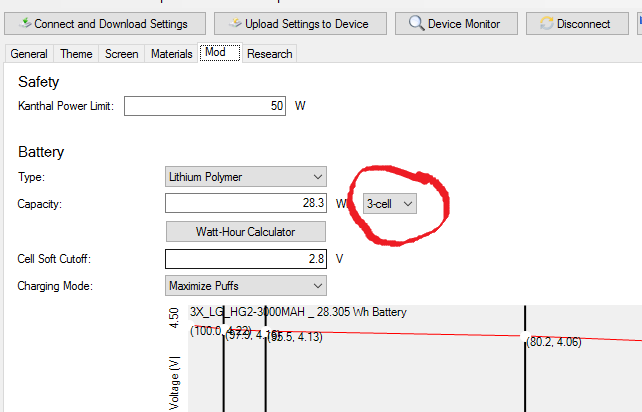This screenshot has height=412, width=642.
Task: Click the Cell Soft Cutoff voltage field
Action: click(x=246, y=258)
